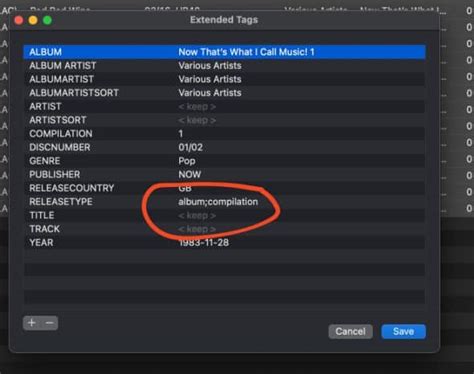Select the YEAR tag name
Screen dimensions: 474x374
click(41, 243)
